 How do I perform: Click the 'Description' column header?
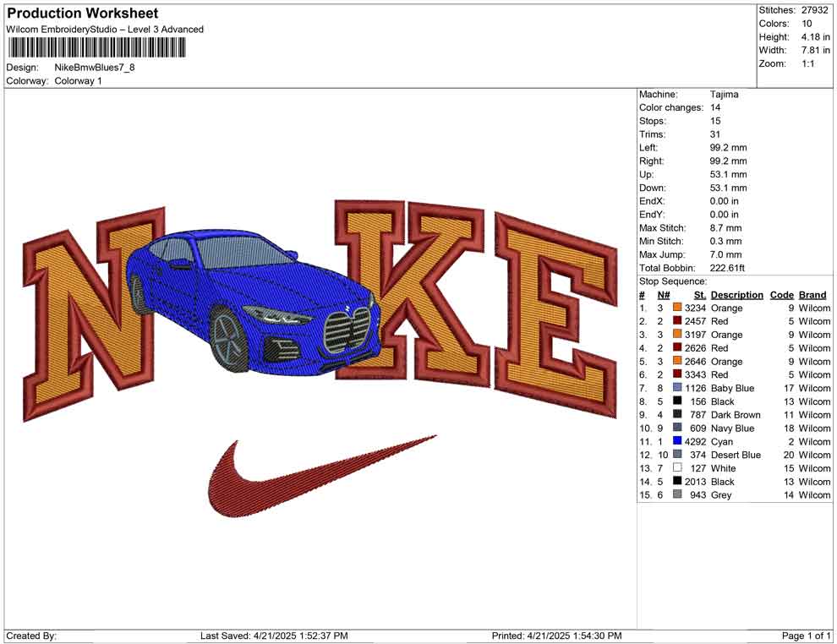coord(736,294)
